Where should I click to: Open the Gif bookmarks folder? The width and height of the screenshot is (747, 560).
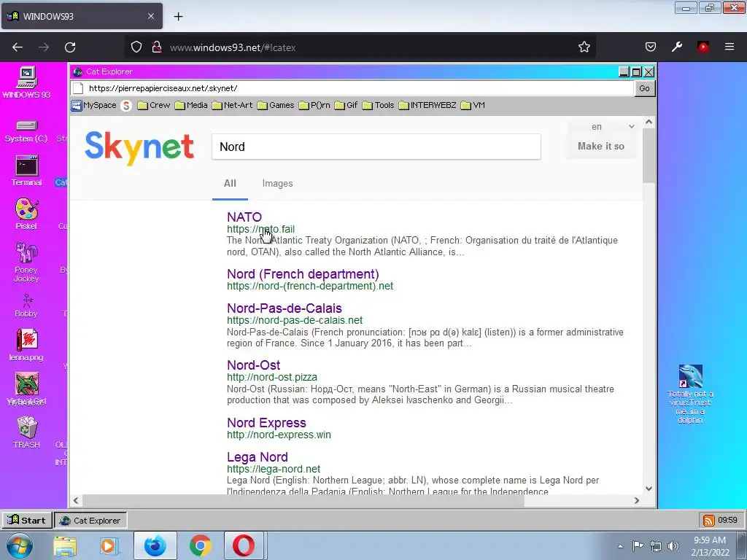(346, 105)
